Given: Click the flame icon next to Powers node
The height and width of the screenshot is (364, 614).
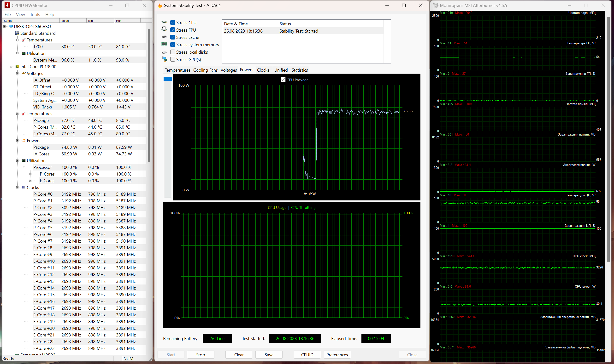Looking at the screenshot, I should (24, 141).
